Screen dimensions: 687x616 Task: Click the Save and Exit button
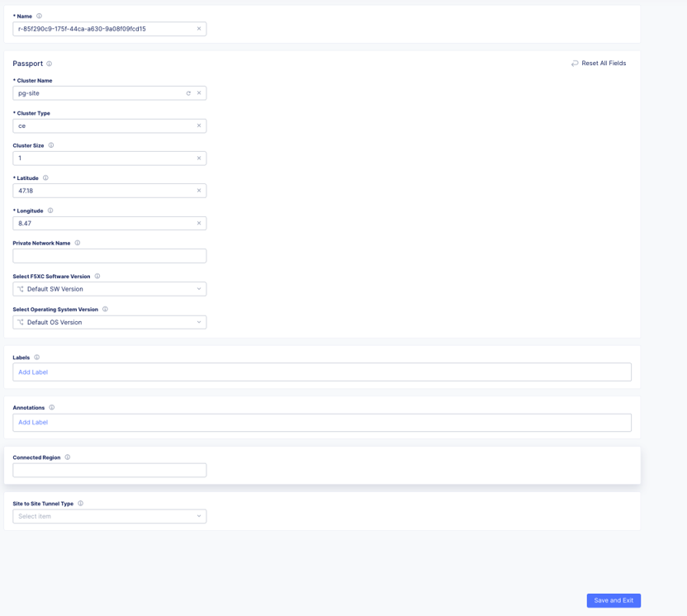[x=614, y=600]
